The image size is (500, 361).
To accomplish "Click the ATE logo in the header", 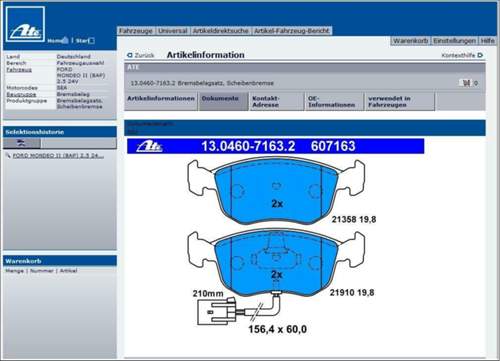I will [x=25, y=24].
